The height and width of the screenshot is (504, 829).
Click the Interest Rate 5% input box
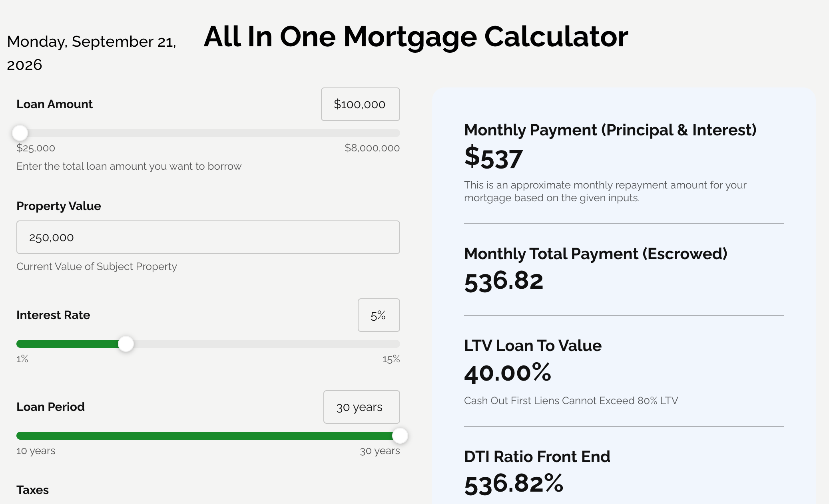pyautogui.click(x=379, y=315)
